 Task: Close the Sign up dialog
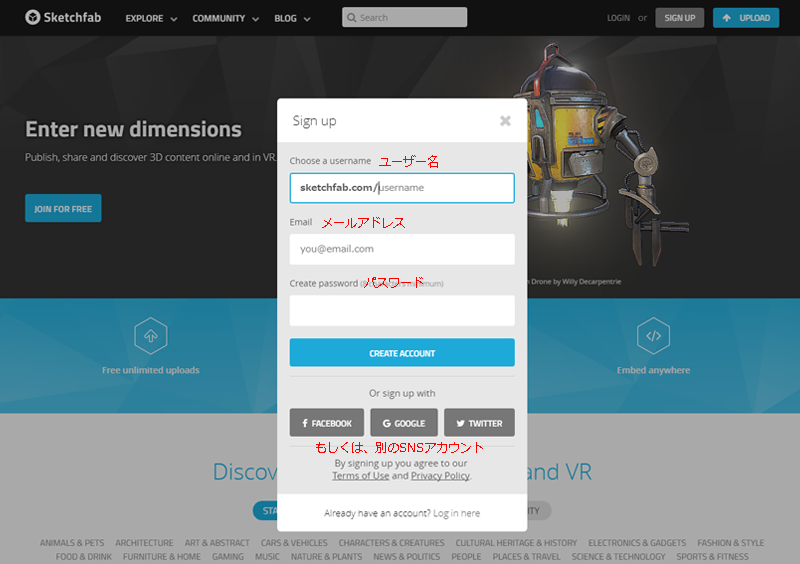pyautogui.click(x=505, y=120)
